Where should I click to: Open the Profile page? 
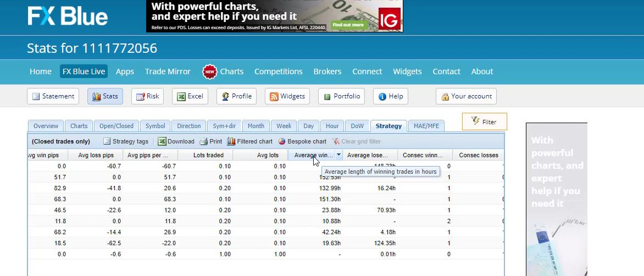click(x=236, y=96)
